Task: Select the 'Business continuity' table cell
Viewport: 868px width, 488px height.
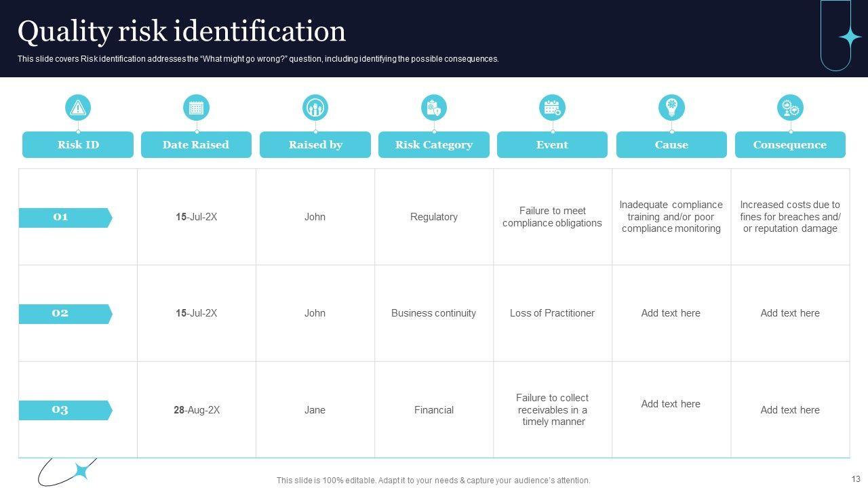Action: coord(434,313)
